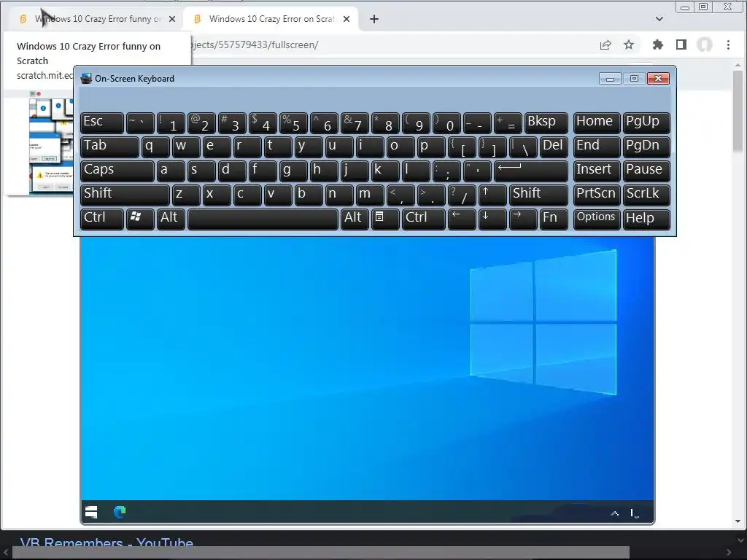This screenshot has height=560, width=747.
Task: Click the down arrow key on keyboard
Action: click(492, 219)
